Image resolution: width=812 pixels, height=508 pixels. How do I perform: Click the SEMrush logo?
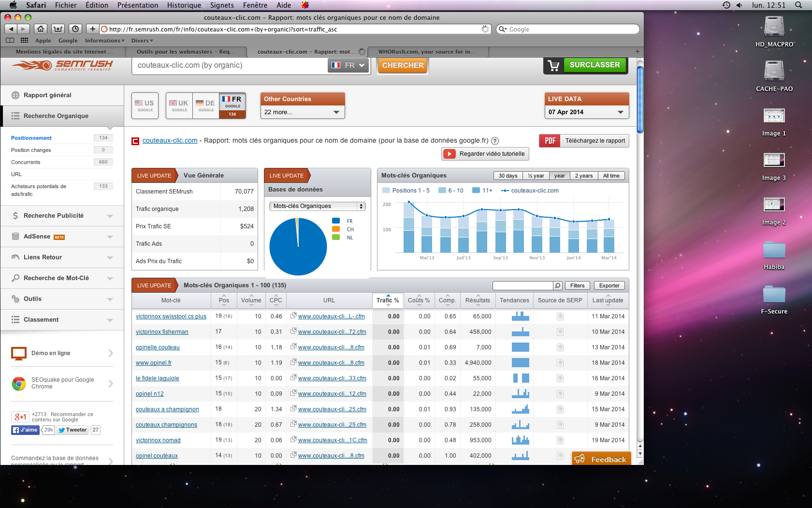click(x=62, y=65)
